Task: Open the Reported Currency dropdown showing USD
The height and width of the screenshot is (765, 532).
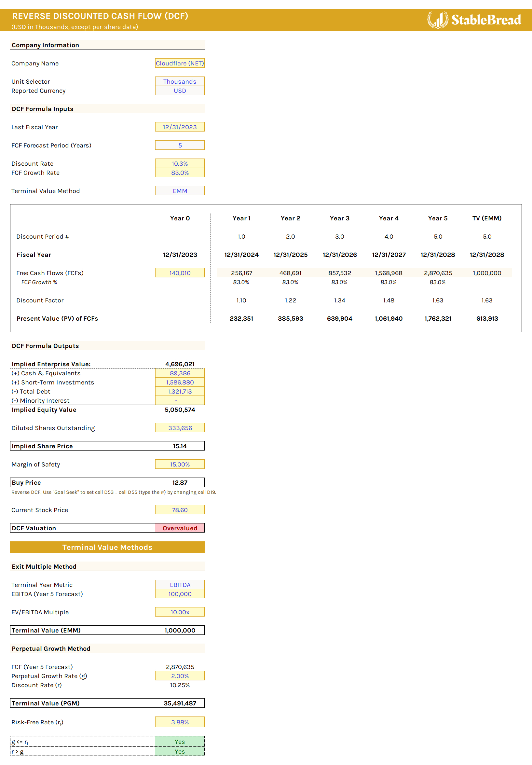Action: [x=180, y=90]
